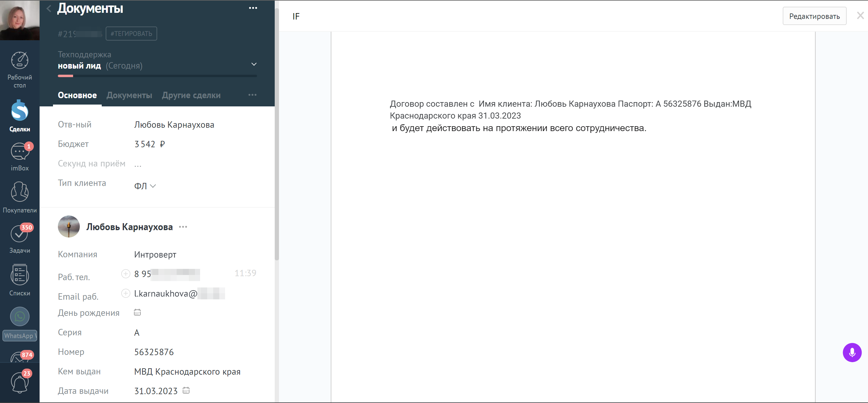Switch to the Основное tab
868x403 pixels.
[77, 95]
